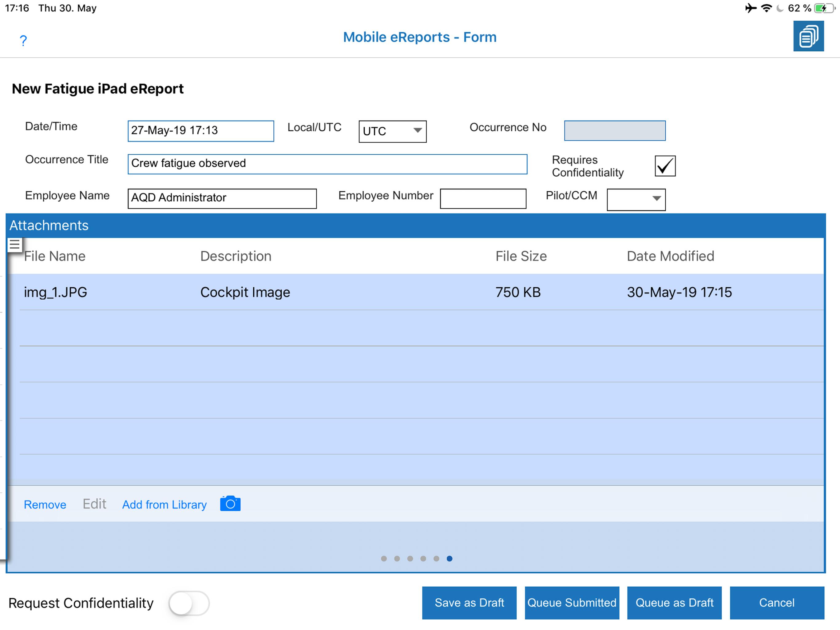Toggle the Request Confidentiality switch
The height and width of the screenshot is (630, 840).
[189, 603]
